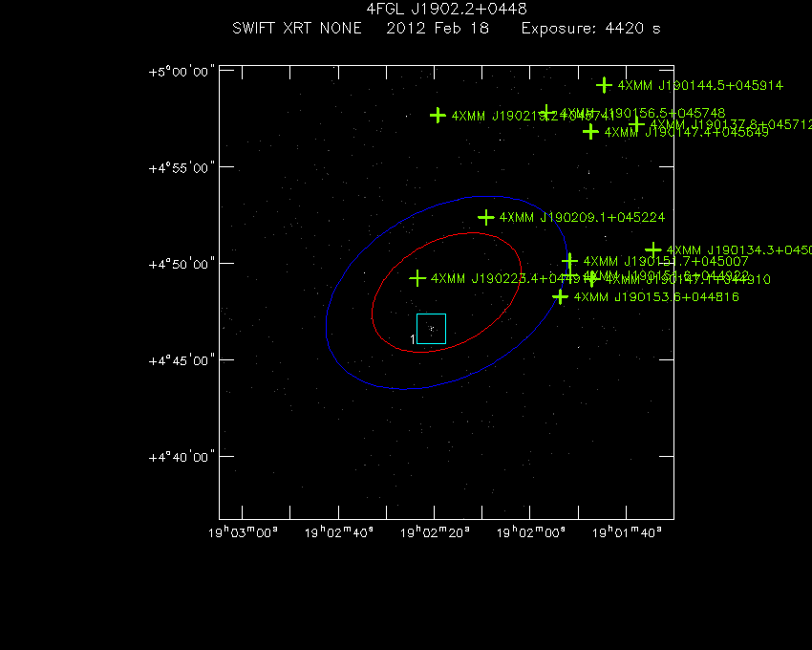
Task: Click the declination label +4°45'00"
Action: point(182,360)
